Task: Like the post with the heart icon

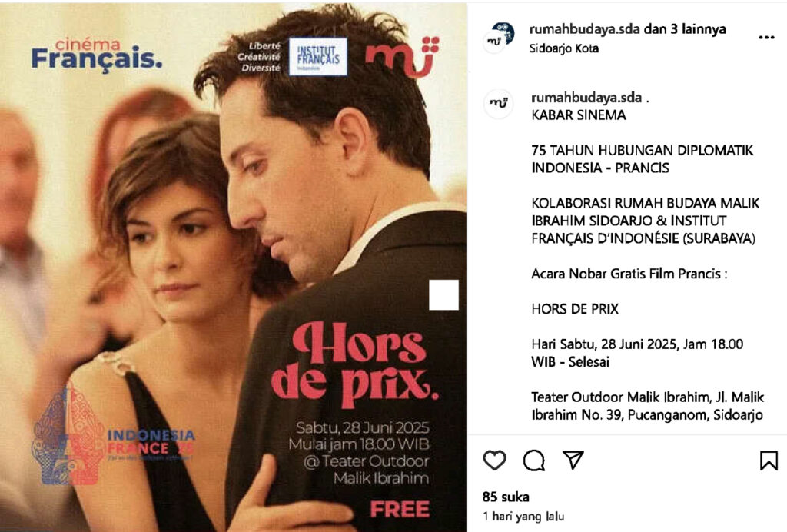Action: coord(494,460)
